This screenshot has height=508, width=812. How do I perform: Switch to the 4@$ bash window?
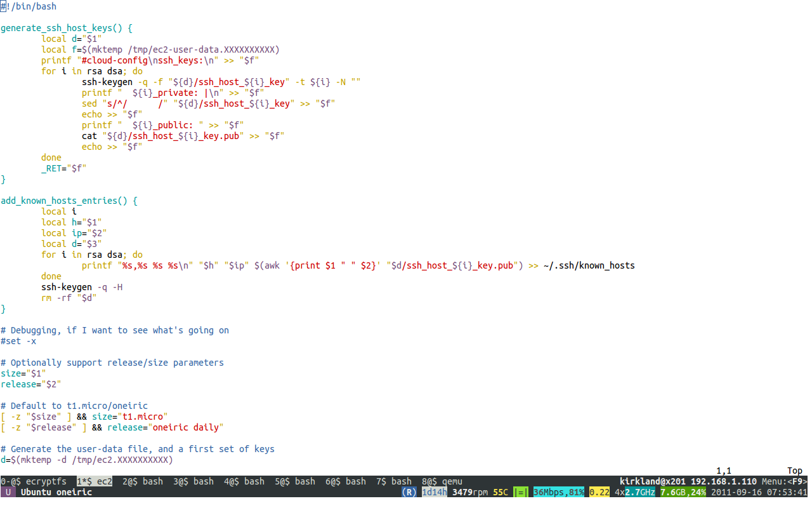point(244,481)
